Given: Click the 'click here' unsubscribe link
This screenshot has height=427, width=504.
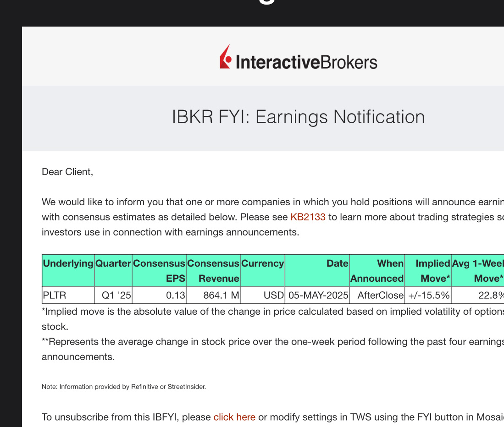Looking at the screenshot, I should (x=234, y=417).
